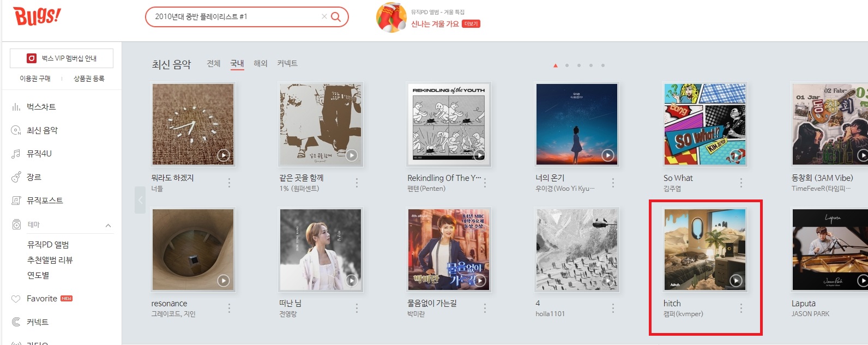Click 벅스 VIP 멤버십 안내 button
The height and width of the screenshot is (345, 868).
(62, 58)
